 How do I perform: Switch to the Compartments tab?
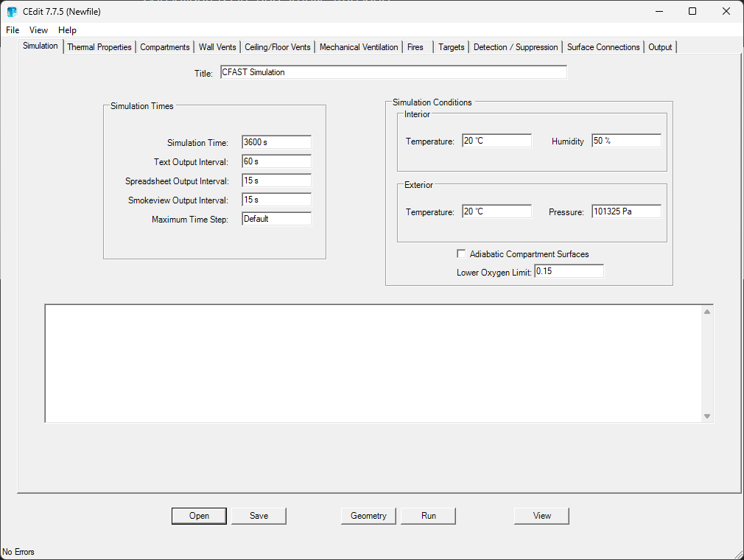click(165, 47)
